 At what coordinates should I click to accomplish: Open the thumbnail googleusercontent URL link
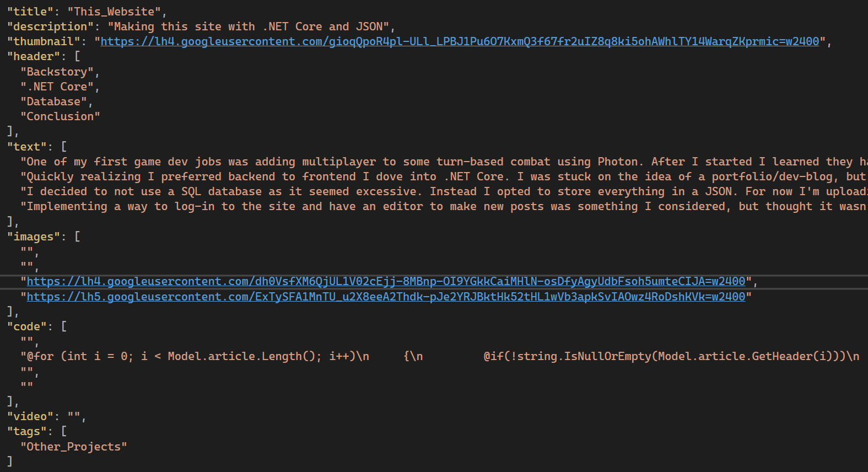coord(460,41)
